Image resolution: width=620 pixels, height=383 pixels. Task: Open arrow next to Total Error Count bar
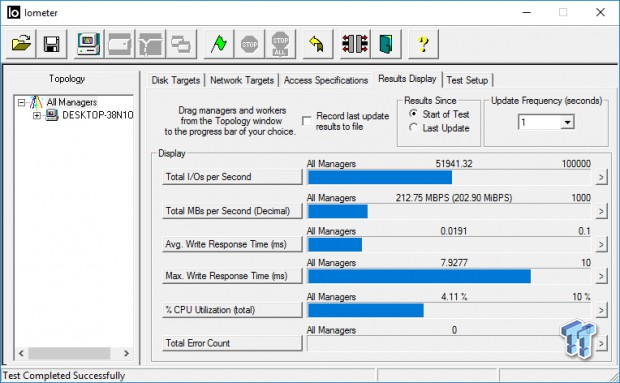[x=601, y=343]
